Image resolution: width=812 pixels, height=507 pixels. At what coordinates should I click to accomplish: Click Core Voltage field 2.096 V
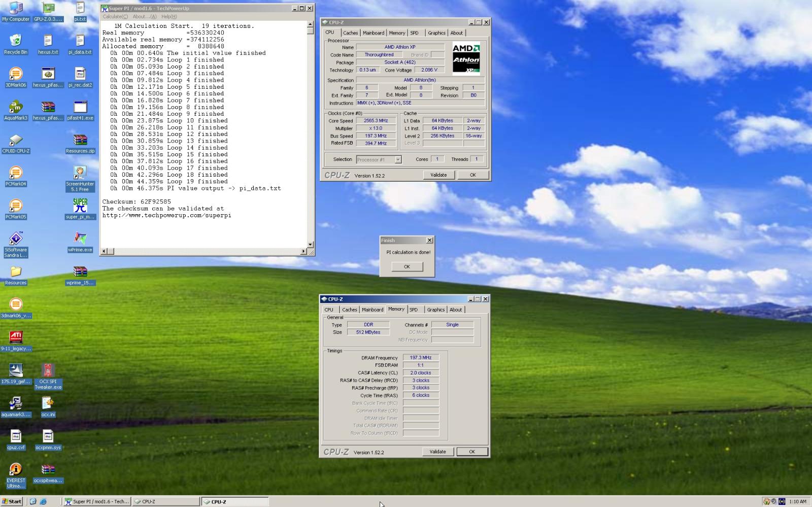coord(429,70)
